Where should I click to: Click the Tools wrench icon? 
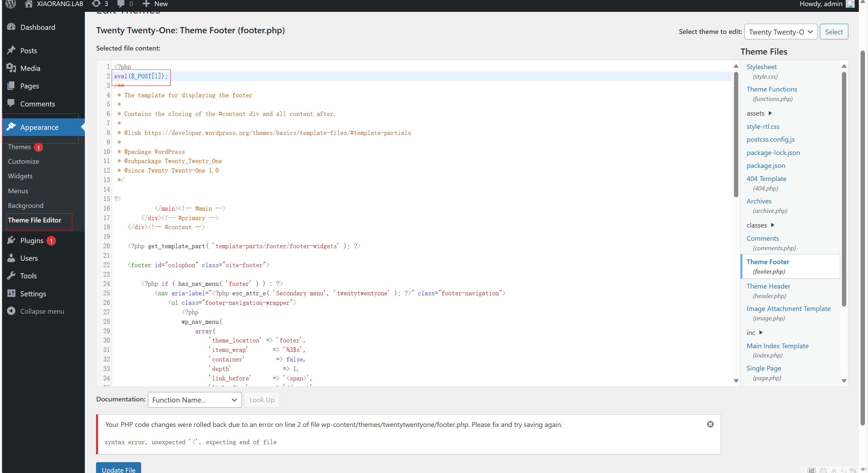pos(11,276)
